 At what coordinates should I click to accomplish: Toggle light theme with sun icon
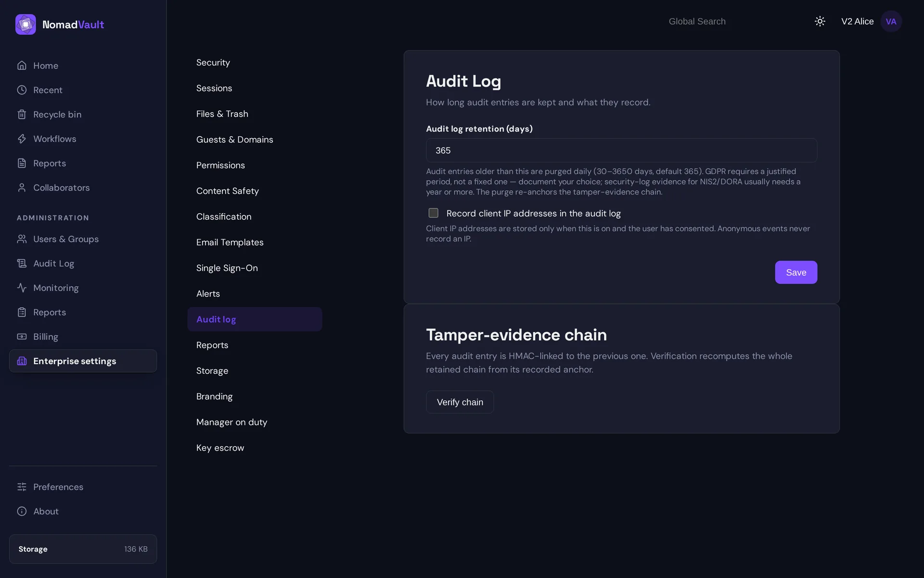(x=820, y=21)
